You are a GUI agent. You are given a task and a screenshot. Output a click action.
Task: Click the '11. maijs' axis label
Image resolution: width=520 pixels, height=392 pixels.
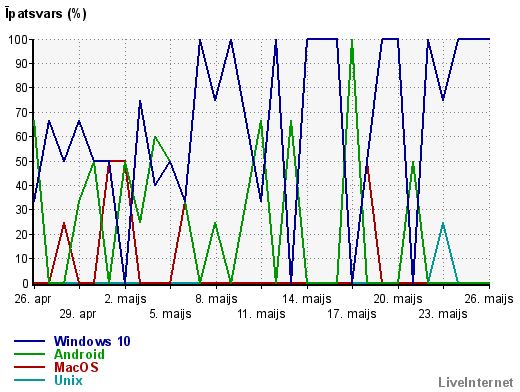(261, 314)
